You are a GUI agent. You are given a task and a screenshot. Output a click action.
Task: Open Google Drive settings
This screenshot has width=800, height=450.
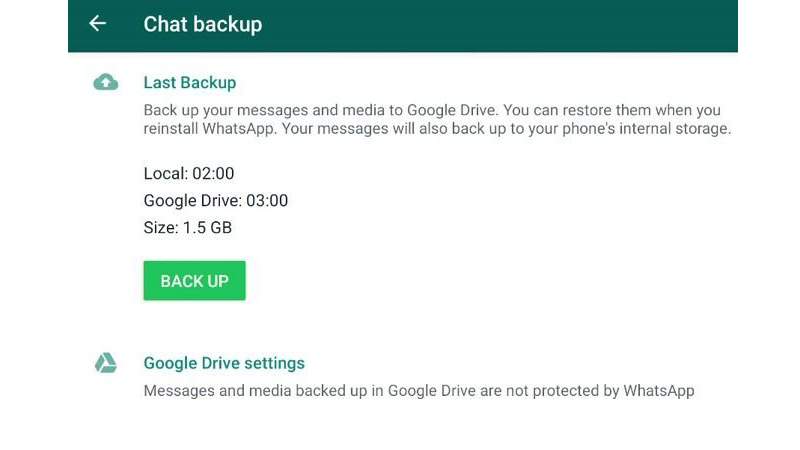coord(224,363)
